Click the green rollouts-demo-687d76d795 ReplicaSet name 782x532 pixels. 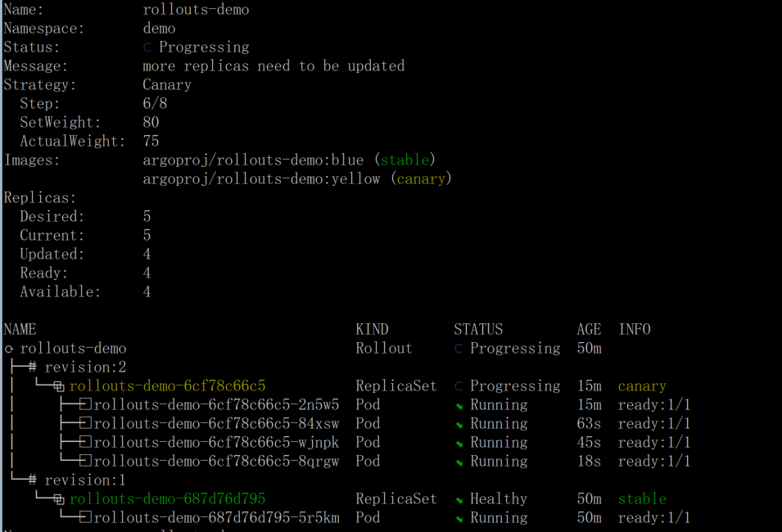tap(168, 498)
